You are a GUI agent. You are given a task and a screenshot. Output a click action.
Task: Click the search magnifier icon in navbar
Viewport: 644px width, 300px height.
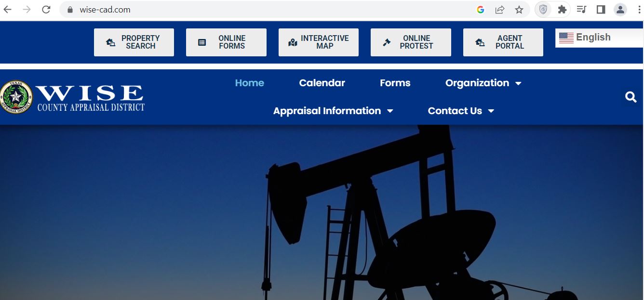click(x=631, y=97)
